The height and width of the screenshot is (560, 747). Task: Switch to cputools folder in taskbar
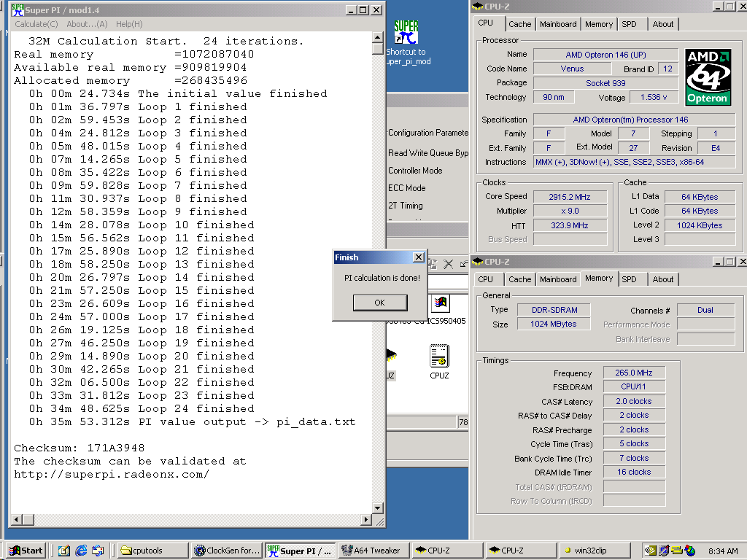click(153, 551)
